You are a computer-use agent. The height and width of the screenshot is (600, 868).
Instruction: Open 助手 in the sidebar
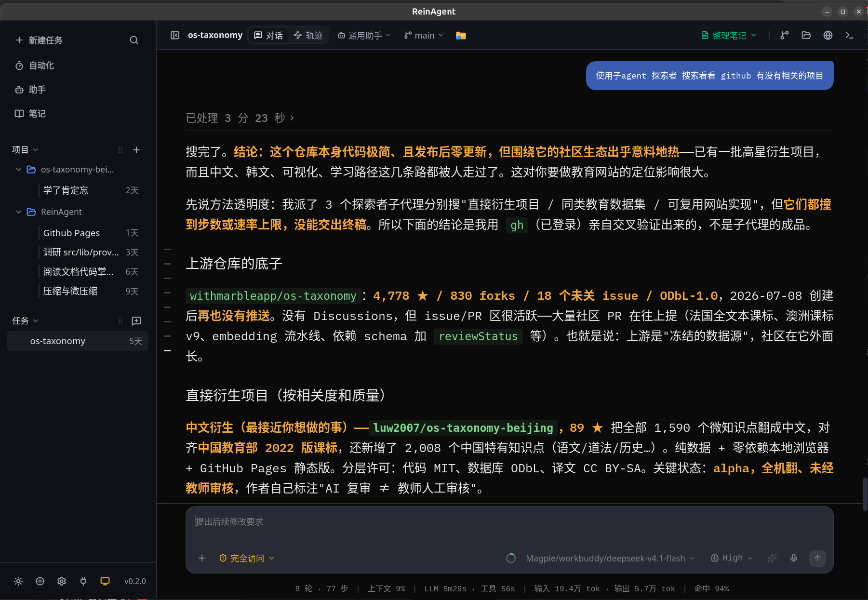tap(30, 90)
